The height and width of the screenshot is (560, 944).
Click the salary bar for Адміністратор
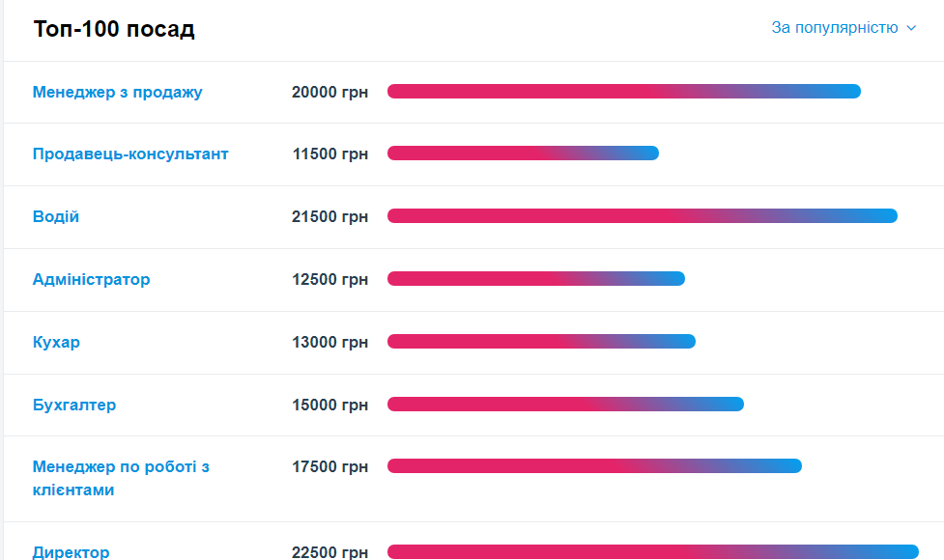(536, 278)
